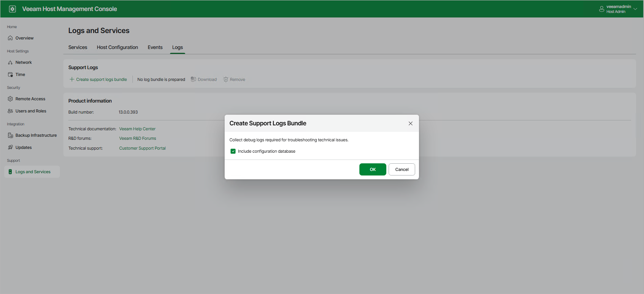644x294 pixels.
Task: Click the Veeam logo icon in header
Action: point(13,9)
